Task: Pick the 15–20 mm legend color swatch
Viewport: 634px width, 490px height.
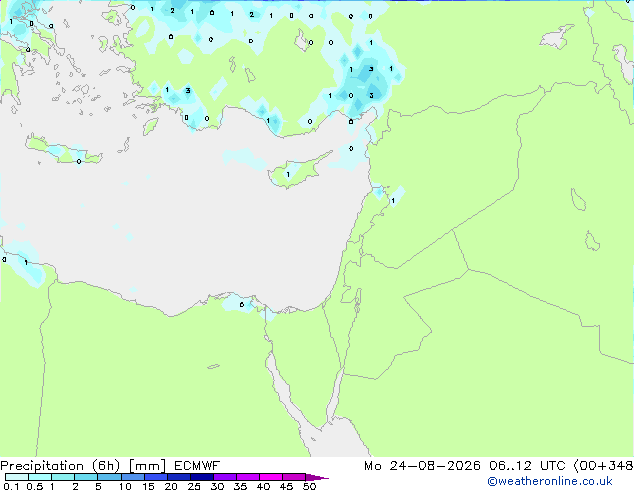Action: pos(155,477)
